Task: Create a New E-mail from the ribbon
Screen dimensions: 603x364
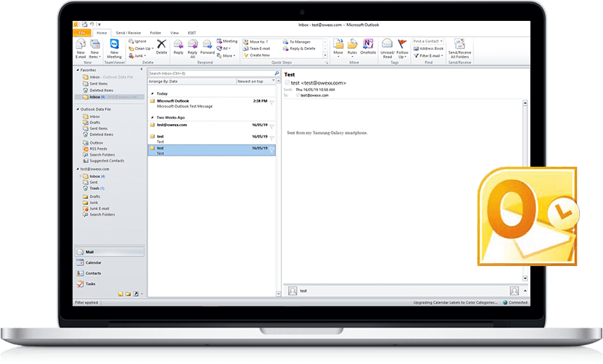Action: 80,49
